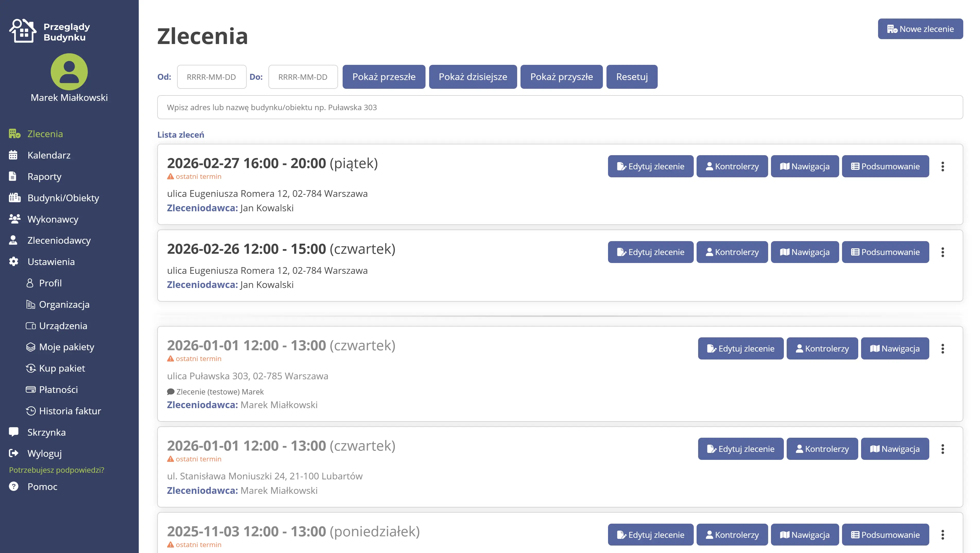Open the Zleceniodawcy menu item
The image size is (980, 553).
point(59,240)
